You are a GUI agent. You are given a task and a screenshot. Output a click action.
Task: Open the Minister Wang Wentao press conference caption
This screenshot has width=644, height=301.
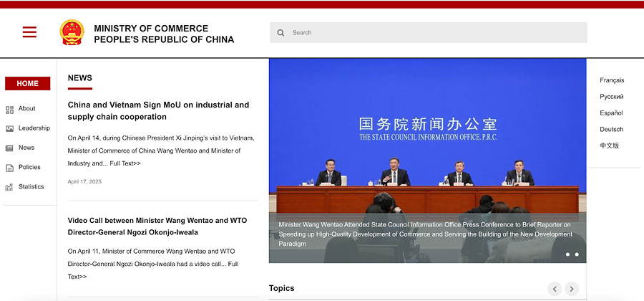click(425, 234)
